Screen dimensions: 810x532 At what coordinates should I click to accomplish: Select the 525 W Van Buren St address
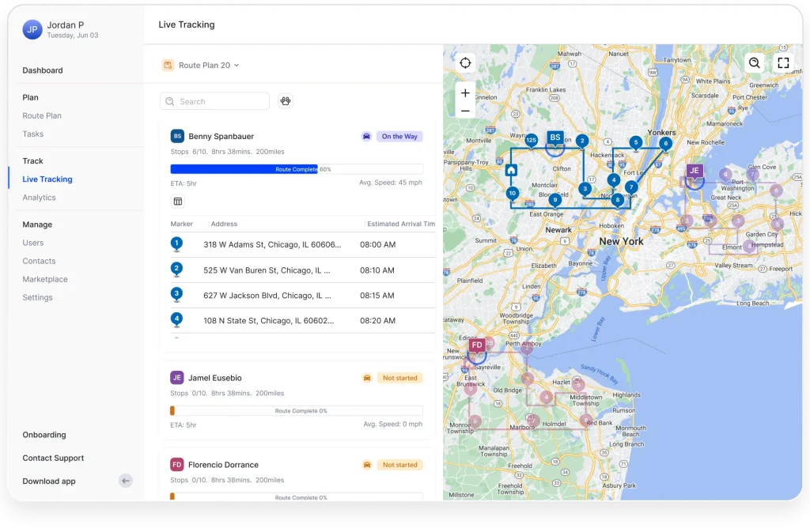point(267,270)
